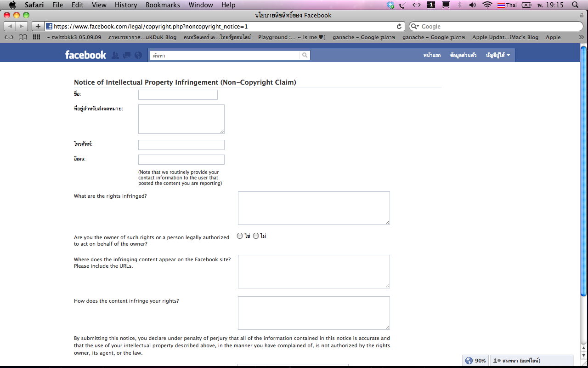The width and height of the screenshot is (588, 368).
Task: Click the Facebook search box
Action: coord(224,55)
